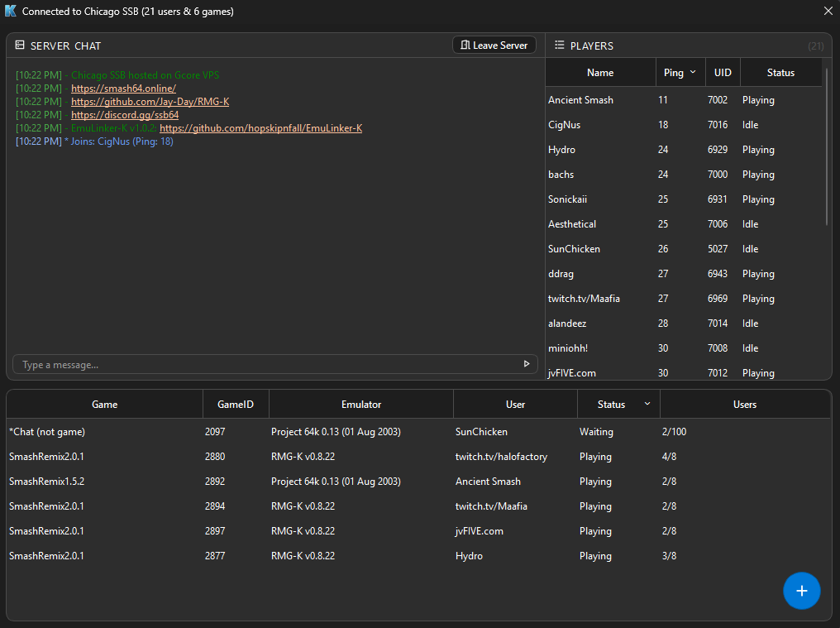Select player miniohh! in players list
Screen dimensions: 840x628
(684, 348)
